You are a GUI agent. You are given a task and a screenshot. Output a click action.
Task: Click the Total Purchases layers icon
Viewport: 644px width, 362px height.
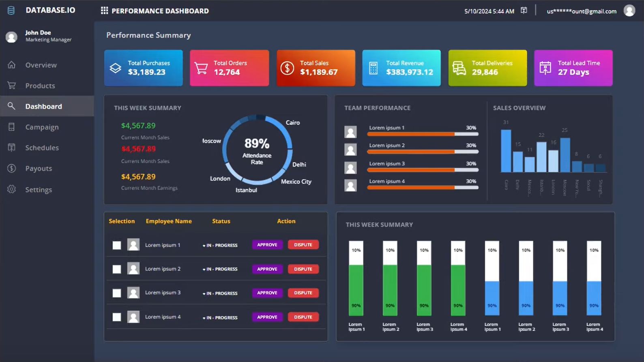pos(116,68)
